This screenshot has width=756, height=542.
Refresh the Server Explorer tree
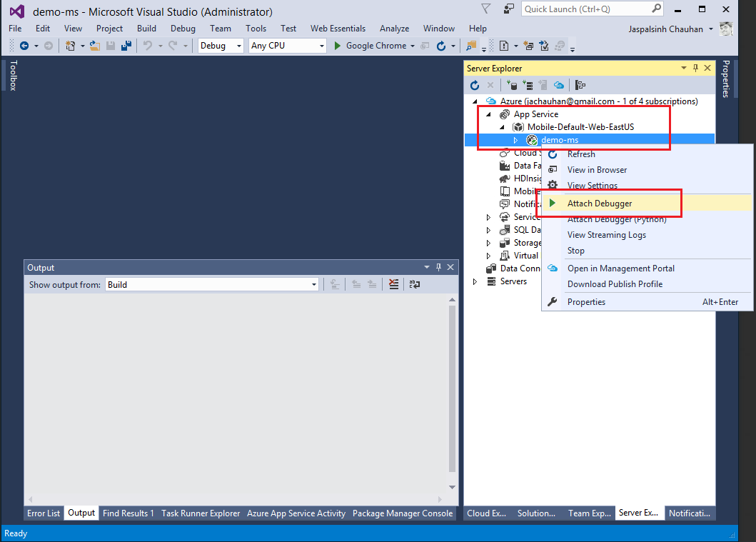[475, 86]
